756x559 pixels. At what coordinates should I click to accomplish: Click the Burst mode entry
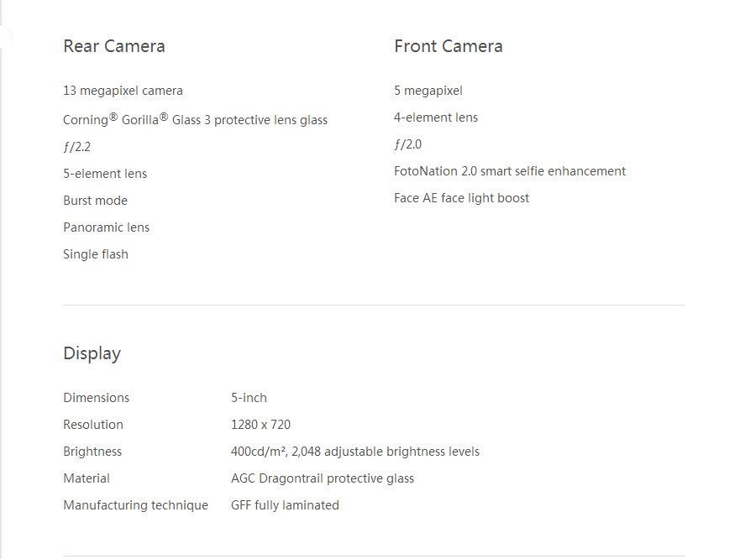[95, 201]
